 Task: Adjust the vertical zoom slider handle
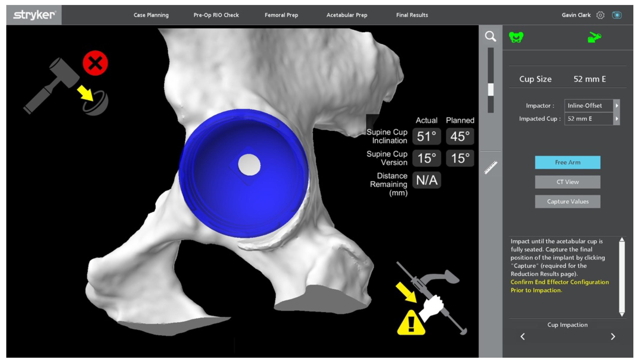coord(491,89)
